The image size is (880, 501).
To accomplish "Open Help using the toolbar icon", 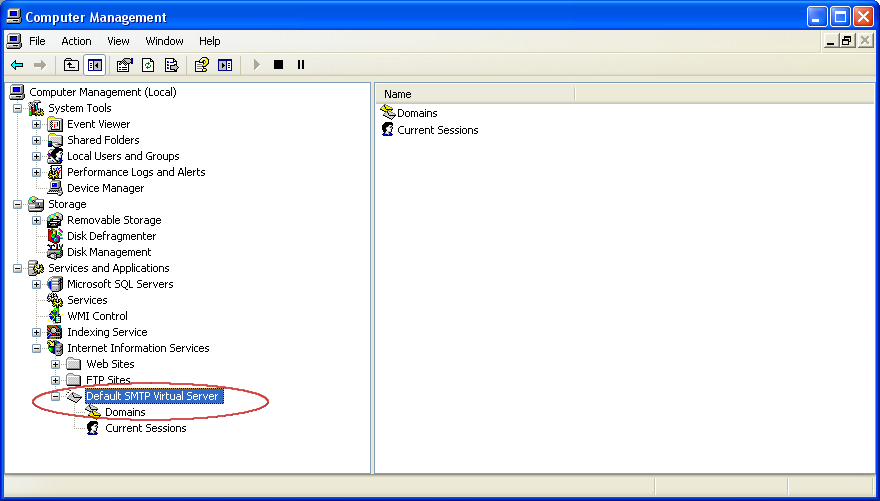I will (202, 65).
